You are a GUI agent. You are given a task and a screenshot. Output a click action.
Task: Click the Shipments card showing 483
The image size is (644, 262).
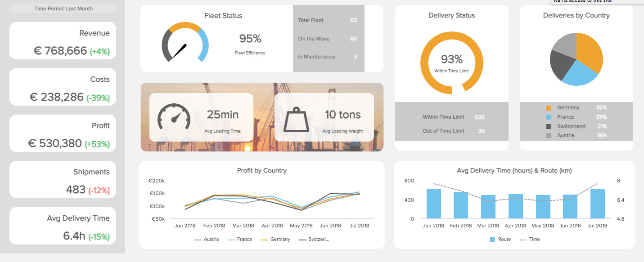click(63, 180)
